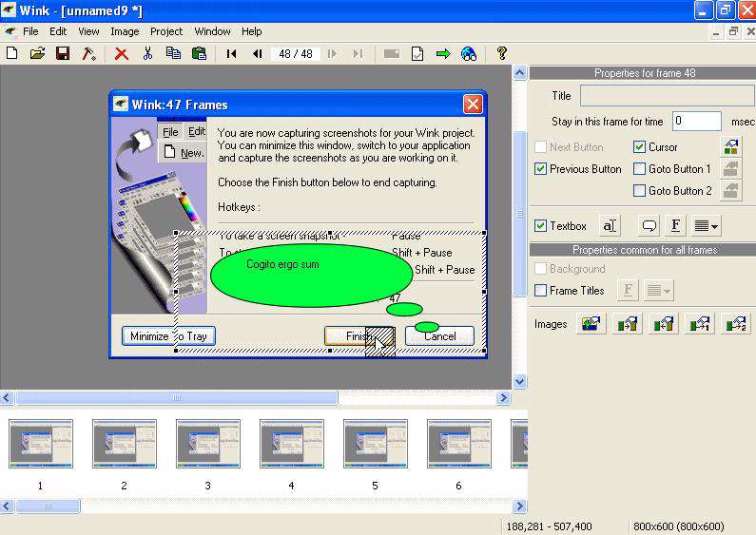Click in the frame Title field

668,95
